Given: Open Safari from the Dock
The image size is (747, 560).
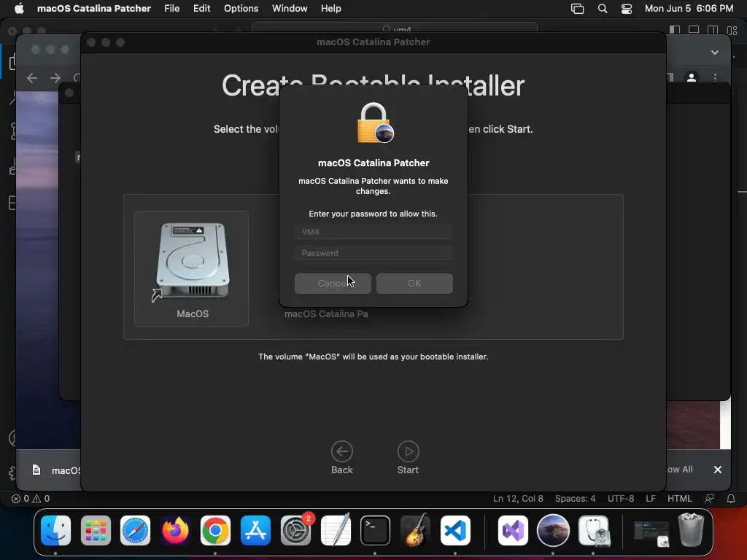Looking at the screenshot, I should 135,530.
